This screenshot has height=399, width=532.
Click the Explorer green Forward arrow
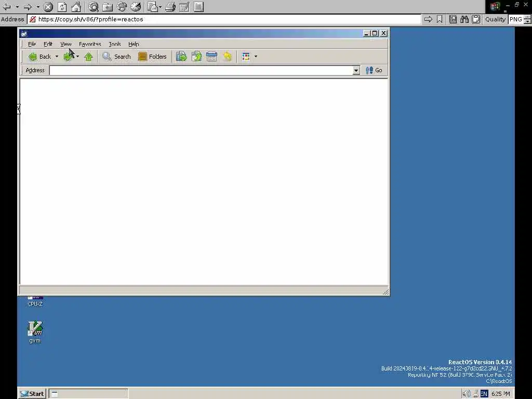(x=69, y=57)
